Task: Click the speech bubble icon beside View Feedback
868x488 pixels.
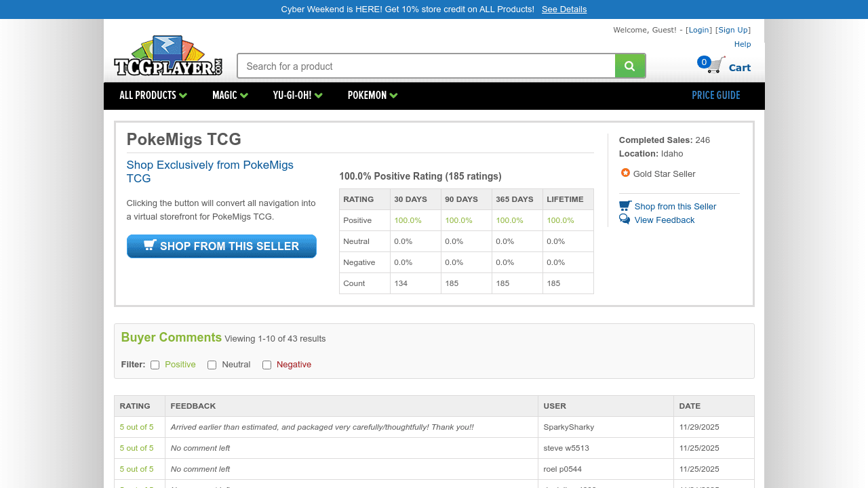Action: [x=625, y=220]
